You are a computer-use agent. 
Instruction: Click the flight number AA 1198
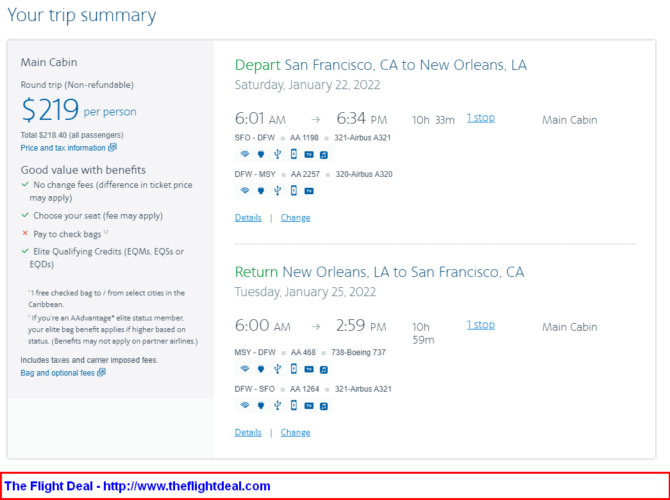click(x=304, y=138)
